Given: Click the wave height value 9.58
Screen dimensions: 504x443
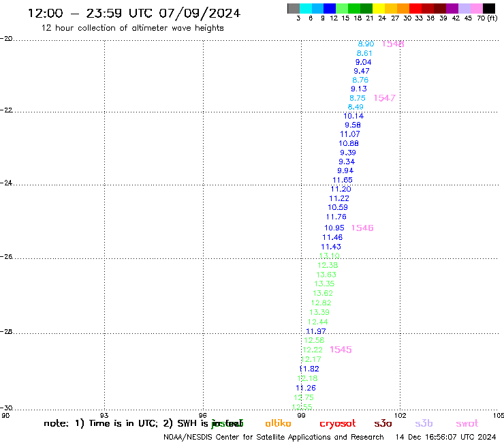Looking at the screenshot, I should pos(353,125).
